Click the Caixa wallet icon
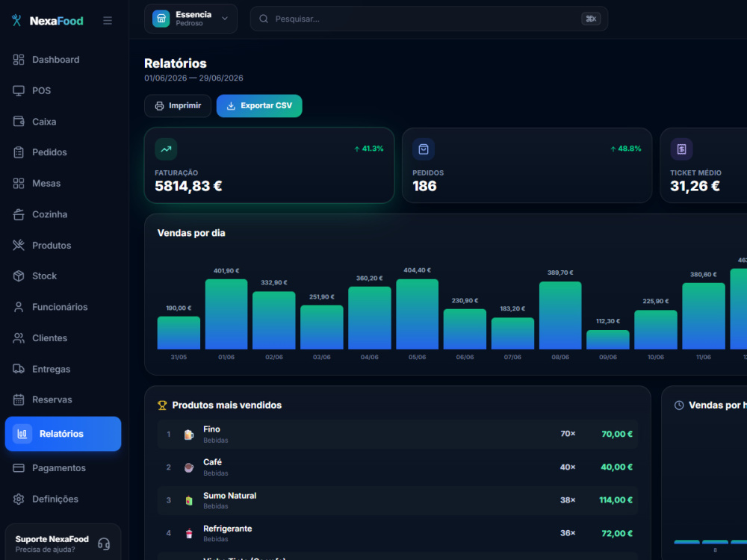This screenshot has width=747, height=560. pyautogui.click(x=19, y=122)
